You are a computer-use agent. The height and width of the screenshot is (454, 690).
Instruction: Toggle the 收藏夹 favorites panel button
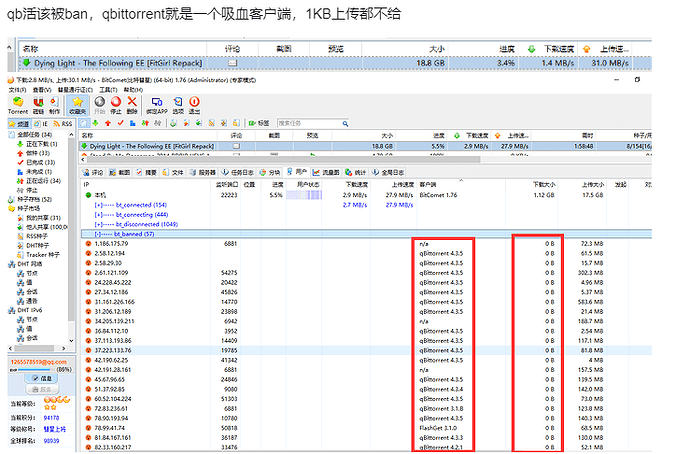(77, 104)
